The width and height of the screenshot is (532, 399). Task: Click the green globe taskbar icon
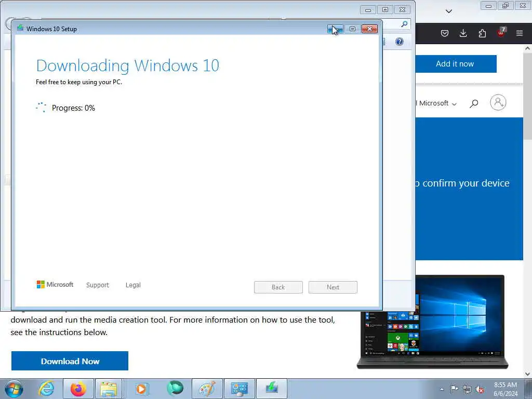[175, 389]
